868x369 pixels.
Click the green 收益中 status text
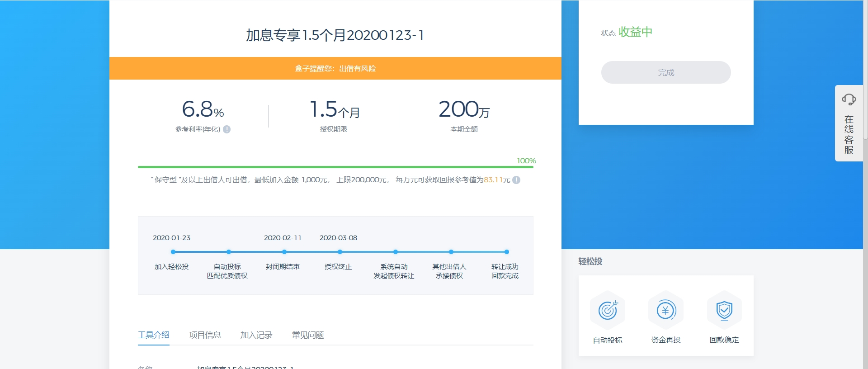click(636, 32)
